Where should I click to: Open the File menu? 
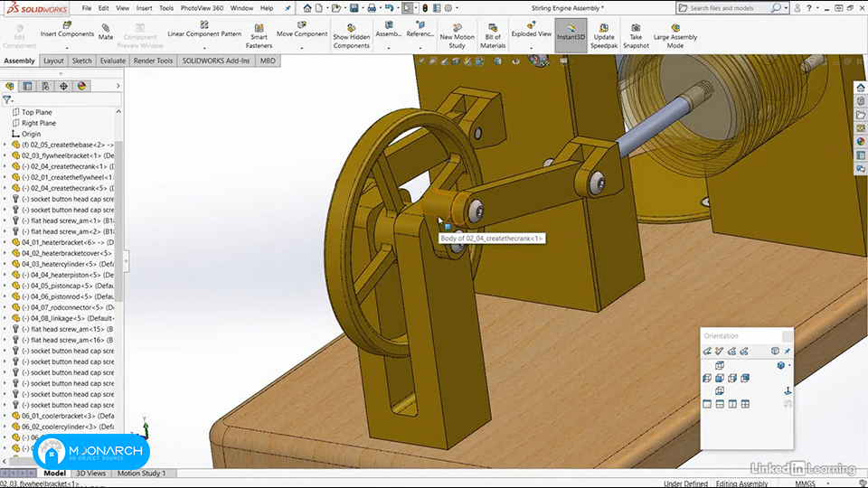tap(87, 8)
